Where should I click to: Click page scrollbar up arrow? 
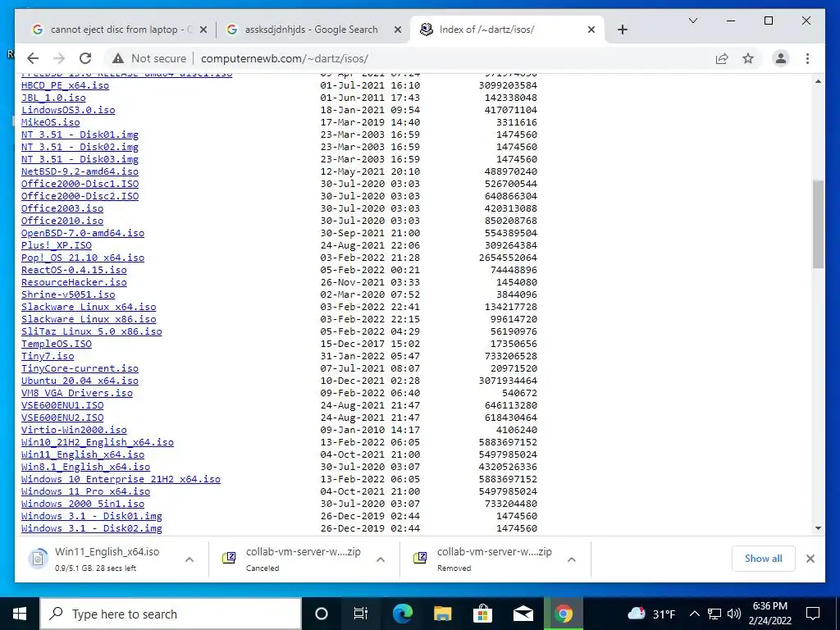click(x=818, y=81)
